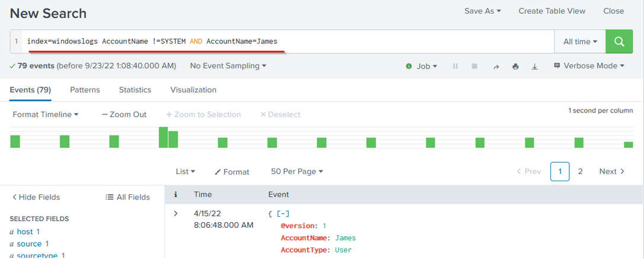Print the search results
Screen dimensions: 644x259
click(x=515, y=67)
